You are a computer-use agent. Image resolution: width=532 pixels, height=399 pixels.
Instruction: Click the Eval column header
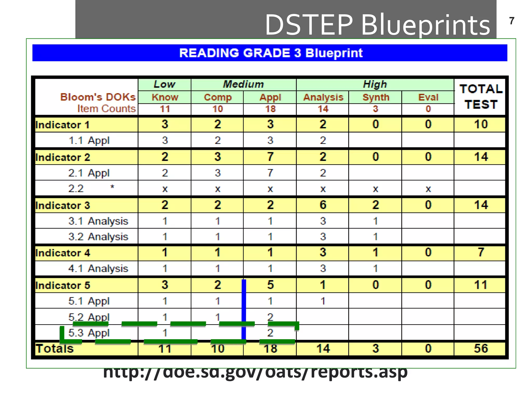click(428, 97)
